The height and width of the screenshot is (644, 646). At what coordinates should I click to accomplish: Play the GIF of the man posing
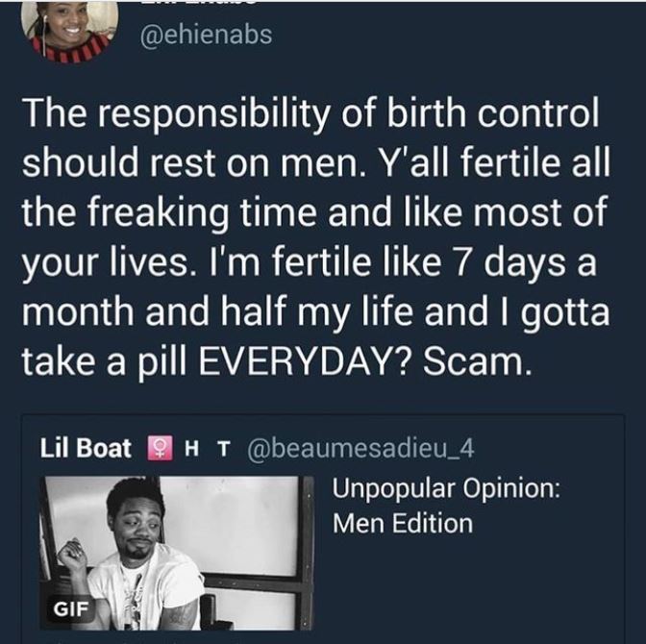tap(177, 553)
